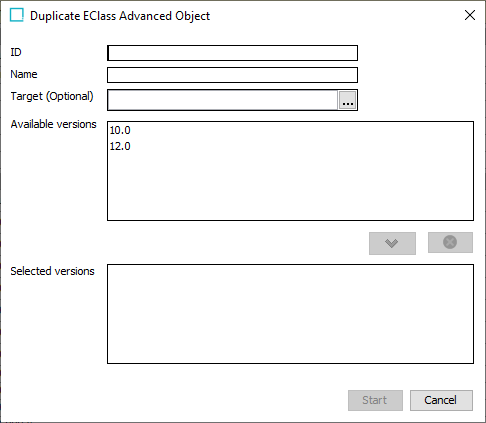Click the remove version X circle button
Viewport: 486px width, 423px height.
(x=450, y=242)
